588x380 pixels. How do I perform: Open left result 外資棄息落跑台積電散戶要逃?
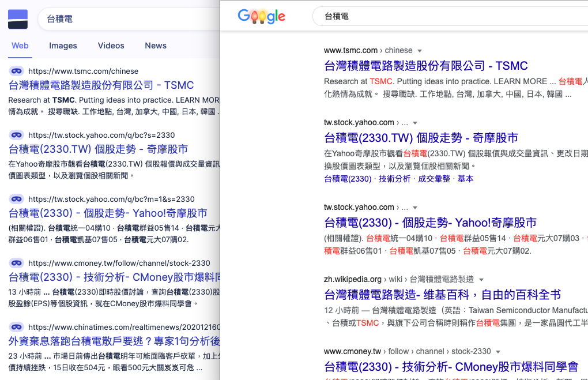(114, 341)
